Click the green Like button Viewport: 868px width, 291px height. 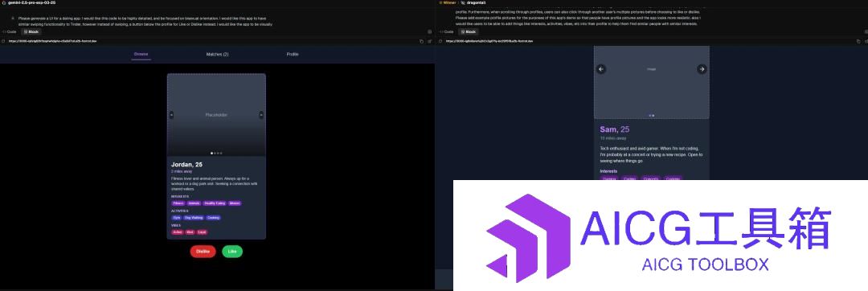(x=232, y=251)
